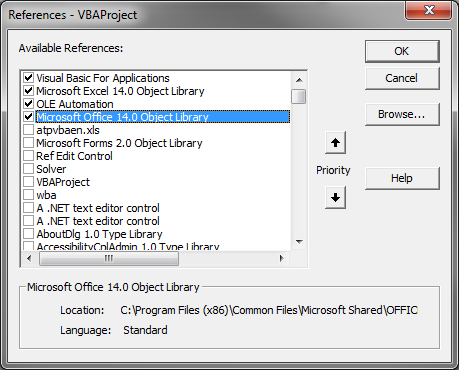Viewport: 459px width, 370px height.
Task: Select the wba list entry
Action: (x=46, y=195)
